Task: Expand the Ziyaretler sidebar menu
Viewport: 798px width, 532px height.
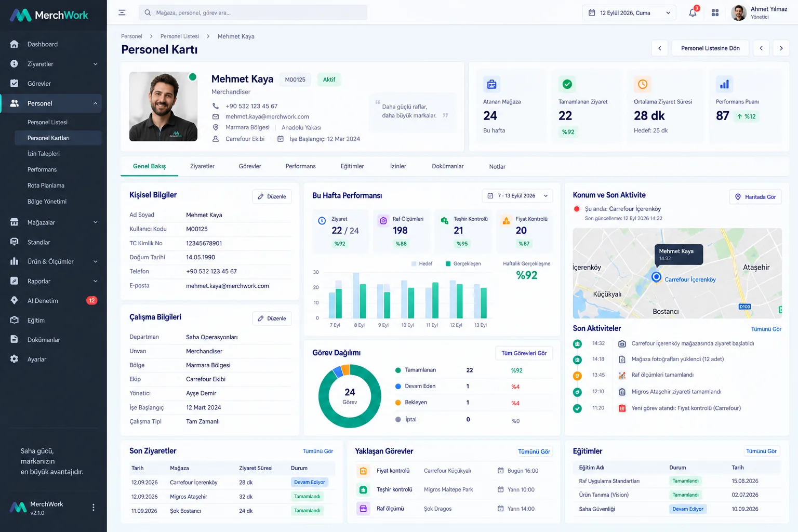Action: pyautogui.click(x=96, y=64)
